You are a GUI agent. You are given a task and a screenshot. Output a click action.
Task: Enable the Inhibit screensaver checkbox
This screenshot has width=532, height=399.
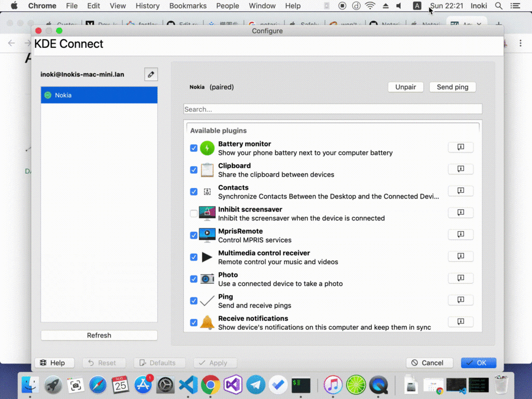(194, 213)
